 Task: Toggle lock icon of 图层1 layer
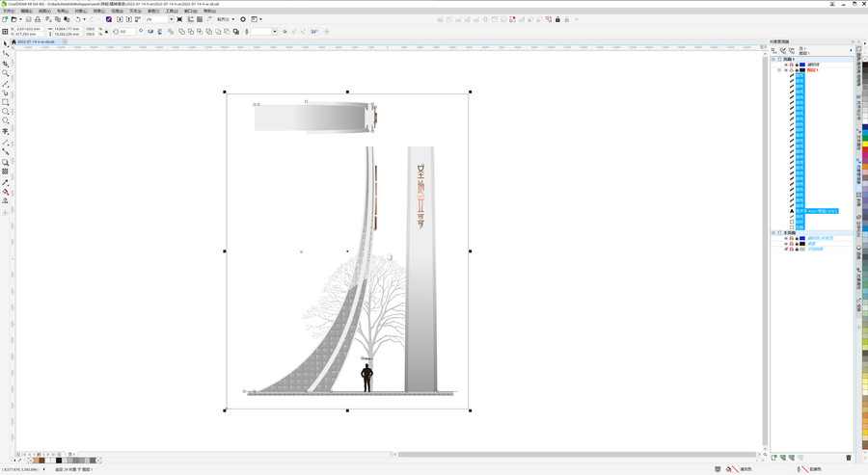797,70
